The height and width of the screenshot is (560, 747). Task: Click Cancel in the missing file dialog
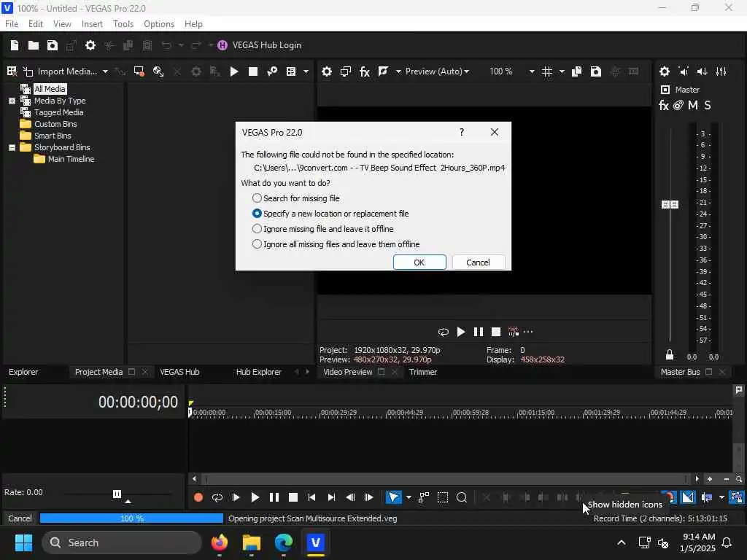(478, 262)
